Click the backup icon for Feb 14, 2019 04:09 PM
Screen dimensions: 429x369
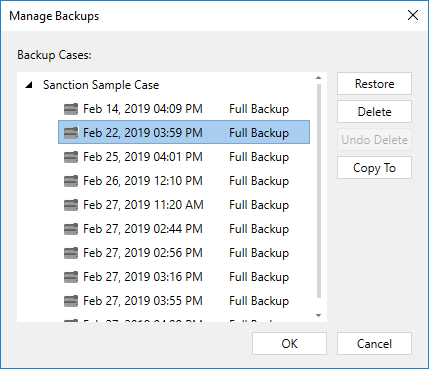(71, 109)
